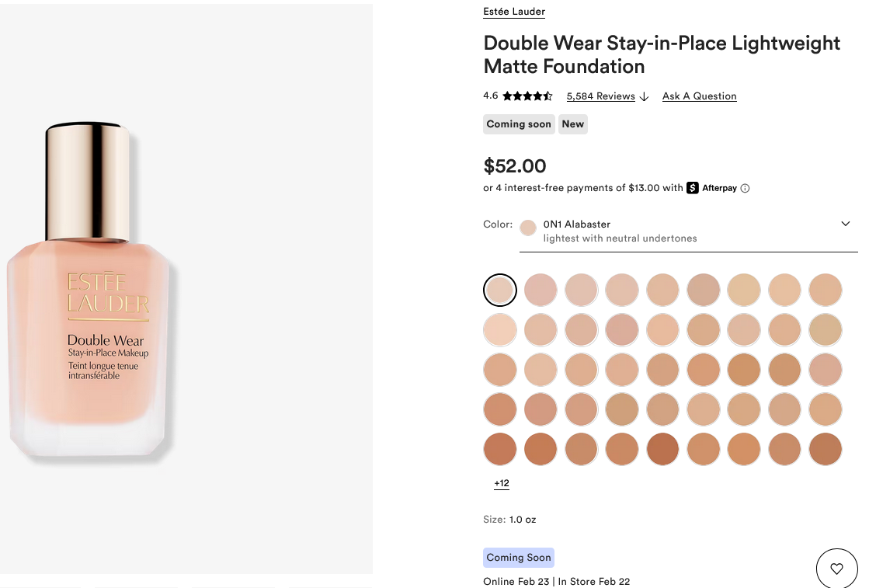Click the star rating icons

[527, 96]
